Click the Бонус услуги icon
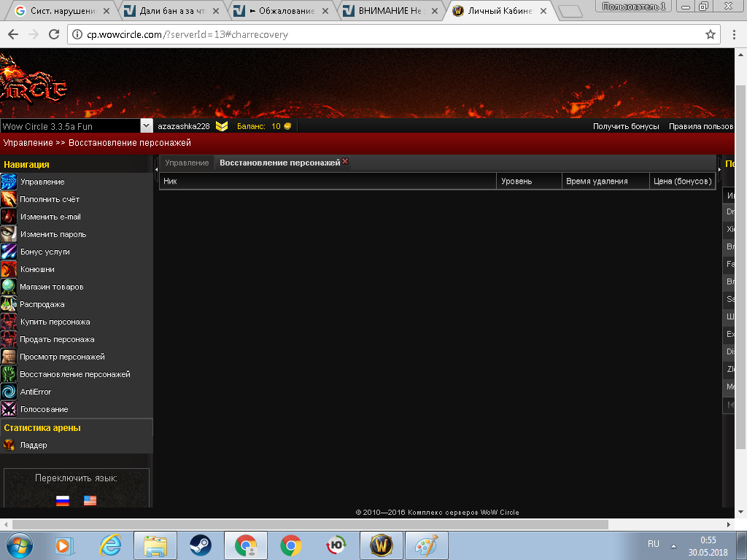This screenshot has width=747, height=560. 9,252
